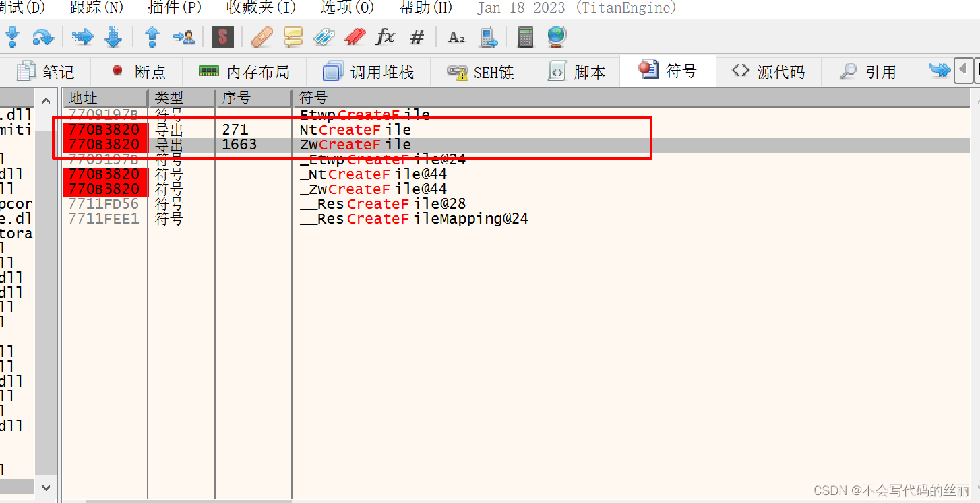Switch to the 断点 breakpoints tab
980x503 pixels.
(x=138, y=72)
